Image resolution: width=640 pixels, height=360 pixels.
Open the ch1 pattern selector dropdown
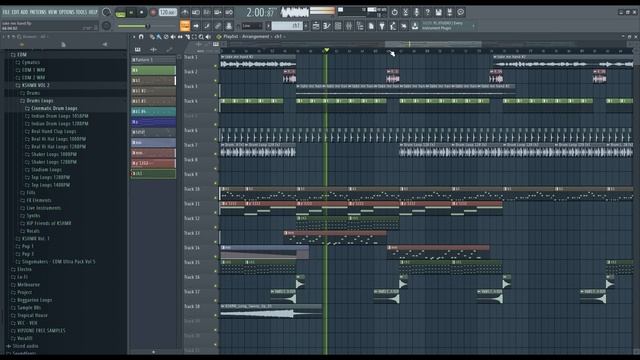(288, 26)
